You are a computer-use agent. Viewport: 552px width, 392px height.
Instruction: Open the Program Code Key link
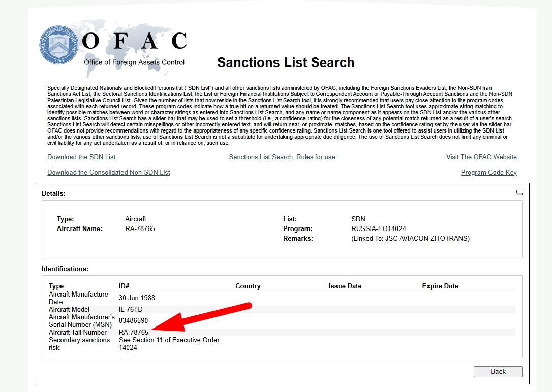488,173
